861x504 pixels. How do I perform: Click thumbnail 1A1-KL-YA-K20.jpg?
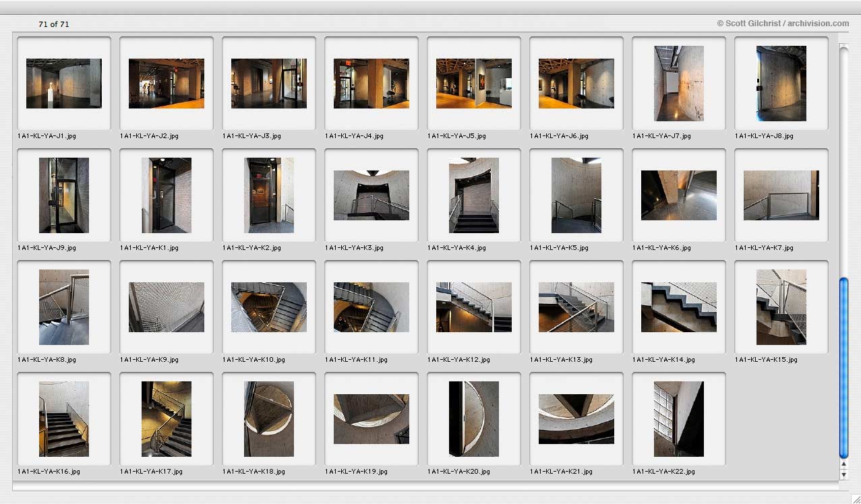click(474, 419)
